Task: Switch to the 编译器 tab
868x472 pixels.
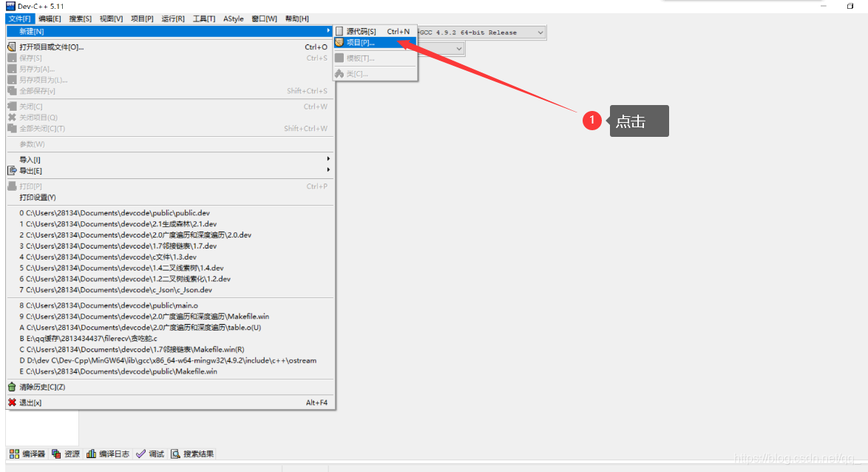Action: coord(27,454)
